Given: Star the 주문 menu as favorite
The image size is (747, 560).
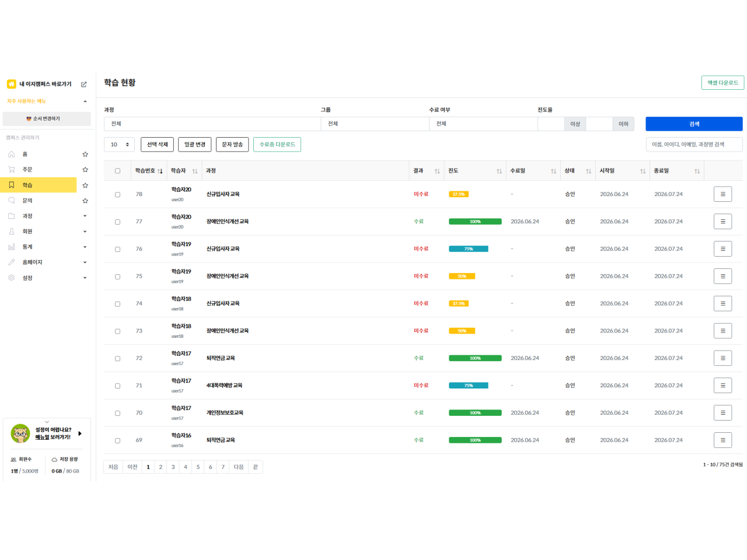Looking at the screenshot, I should coord(85,170).
